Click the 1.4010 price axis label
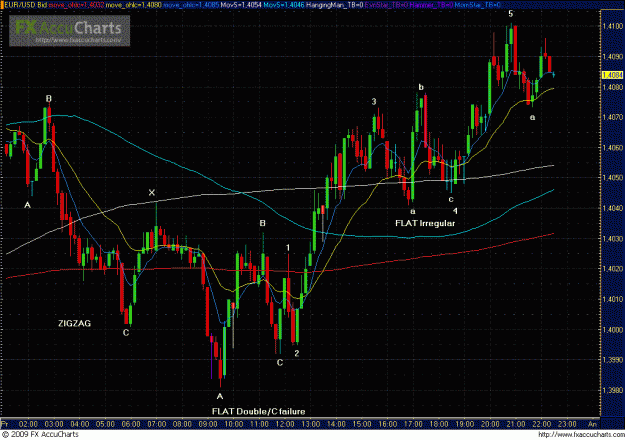The width and height of the screenshot is (625, 440). pyautogui.click(x=613, y=299)
